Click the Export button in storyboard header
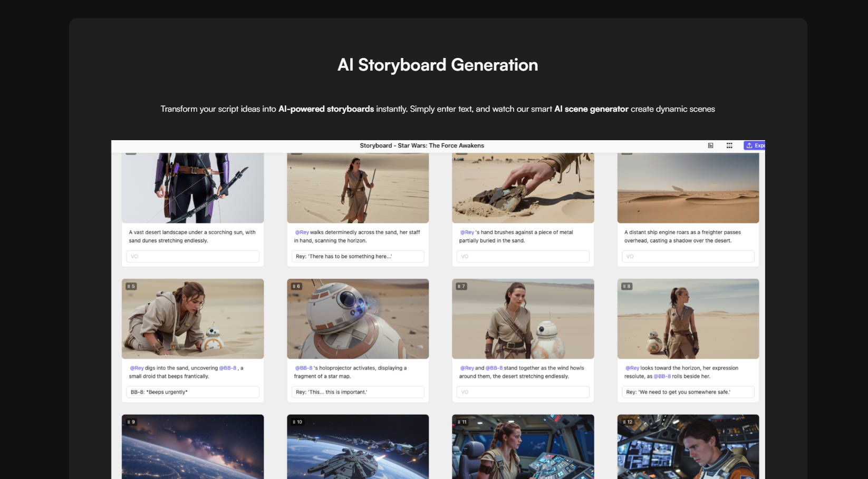Viewport: 868px width, 479px height. pyautogui.click(x=755, y=145)
